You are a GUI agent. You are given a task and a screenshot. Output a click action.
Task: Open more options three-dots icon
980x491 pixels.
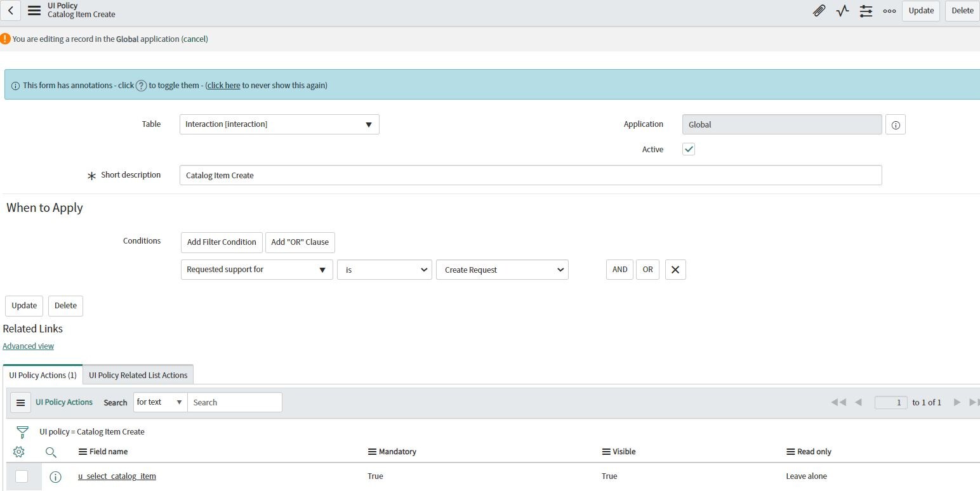(889, 11)
